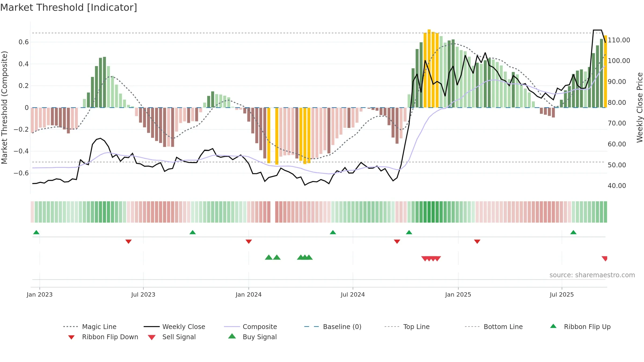Click the 60.00 price axis label
The image size is (644, 362).
pos(617,144)
